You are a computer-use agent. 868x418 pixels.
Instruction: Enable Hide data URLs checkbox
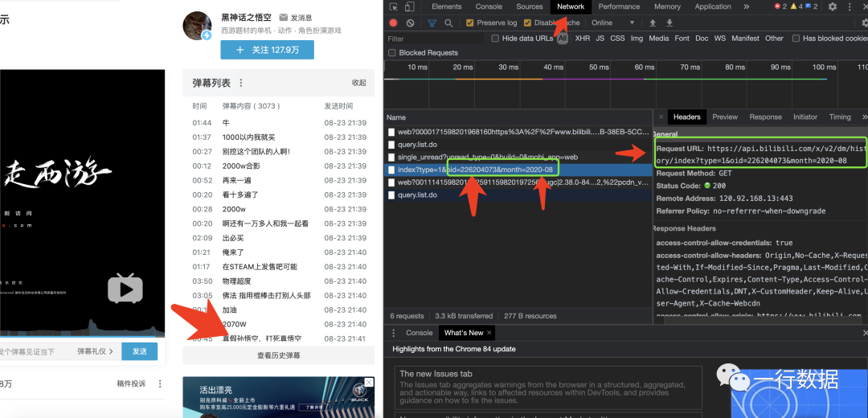[495, 39]
